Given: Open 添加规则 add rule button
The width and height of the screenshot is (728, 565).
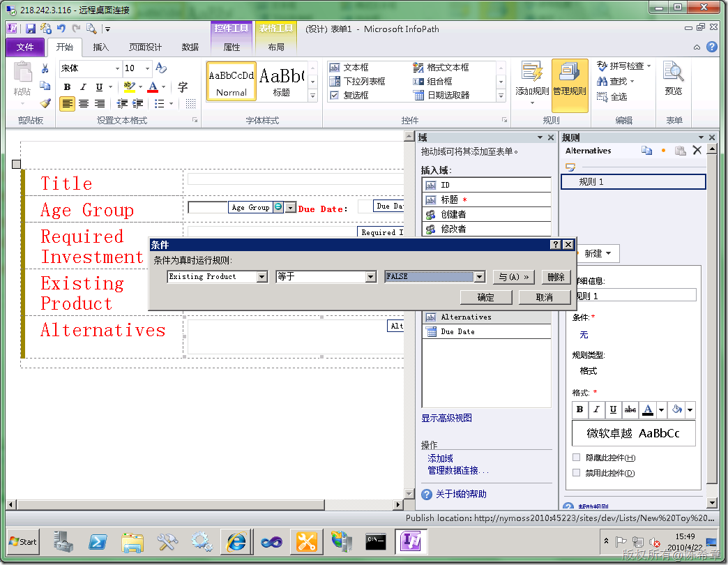Looking at the screenshot, I should coord(532,84).
